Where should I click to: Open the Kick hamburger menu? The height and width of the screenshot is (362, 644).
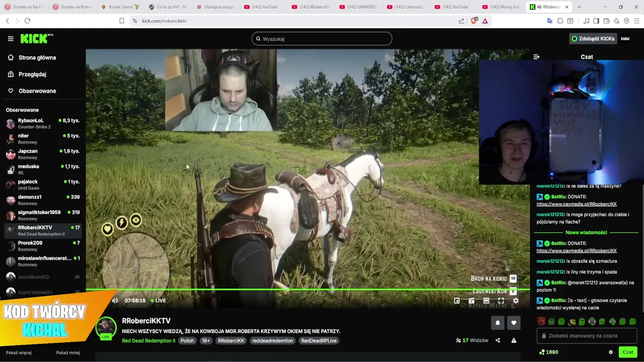click(11, 39)
